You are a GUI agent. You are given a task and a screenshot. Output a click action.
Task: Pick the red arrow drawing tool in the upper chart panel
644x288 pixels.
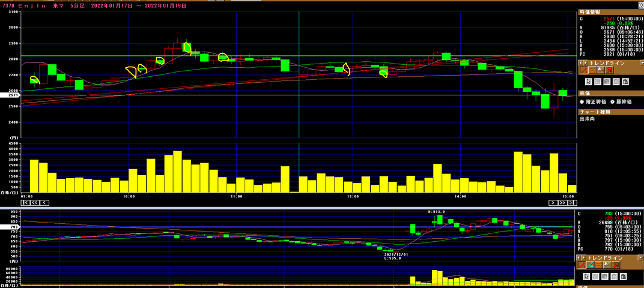click(x=610, y=70)
